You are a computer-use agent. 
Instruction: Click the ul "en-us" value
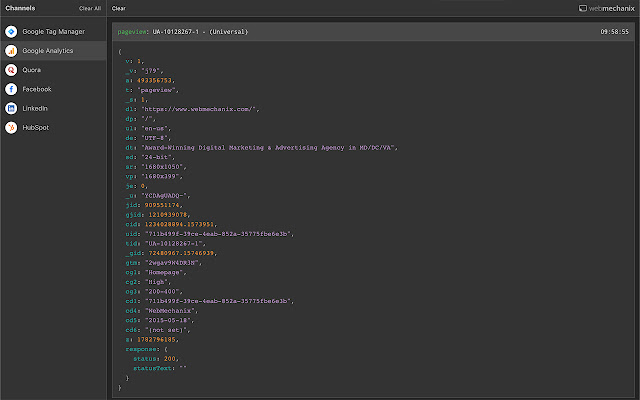[156, 128]
